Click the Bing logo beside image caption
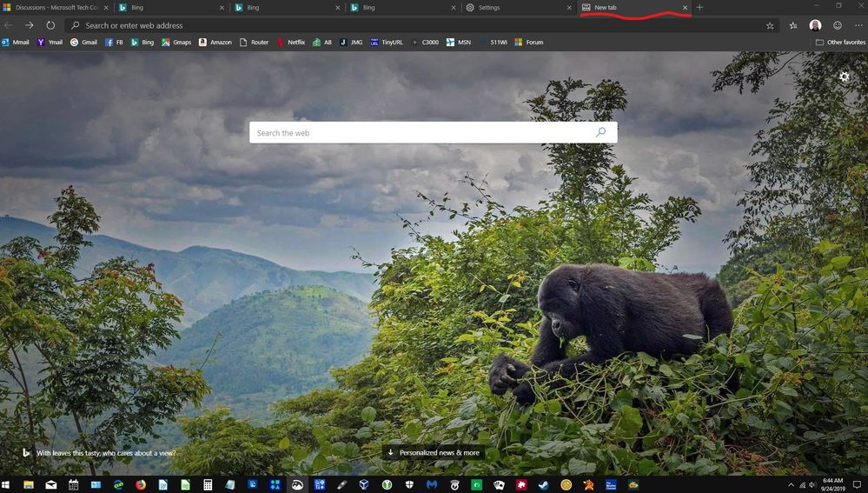The image size is (868, 493). point(26,452)
